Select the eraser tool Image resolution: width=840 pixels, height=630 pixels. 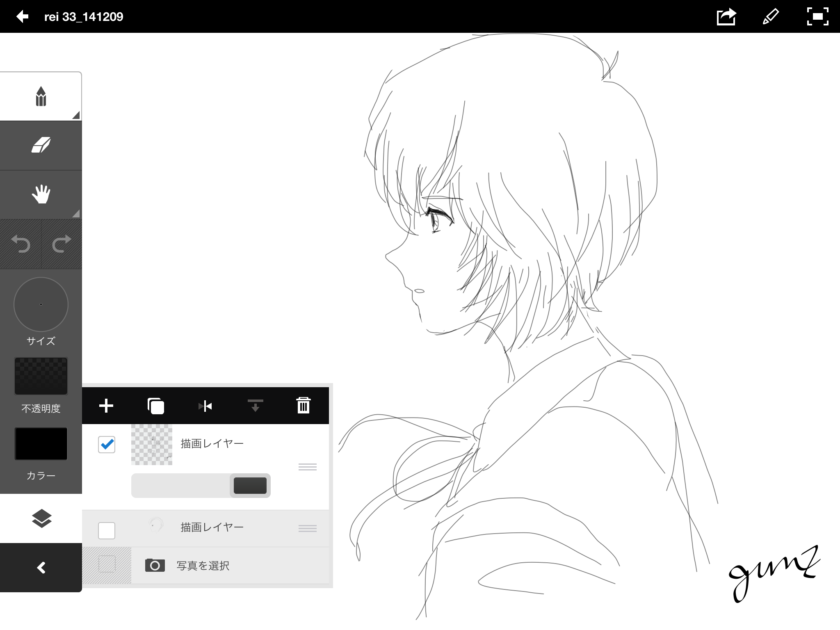pyautogui.click(x=41, y=146)
